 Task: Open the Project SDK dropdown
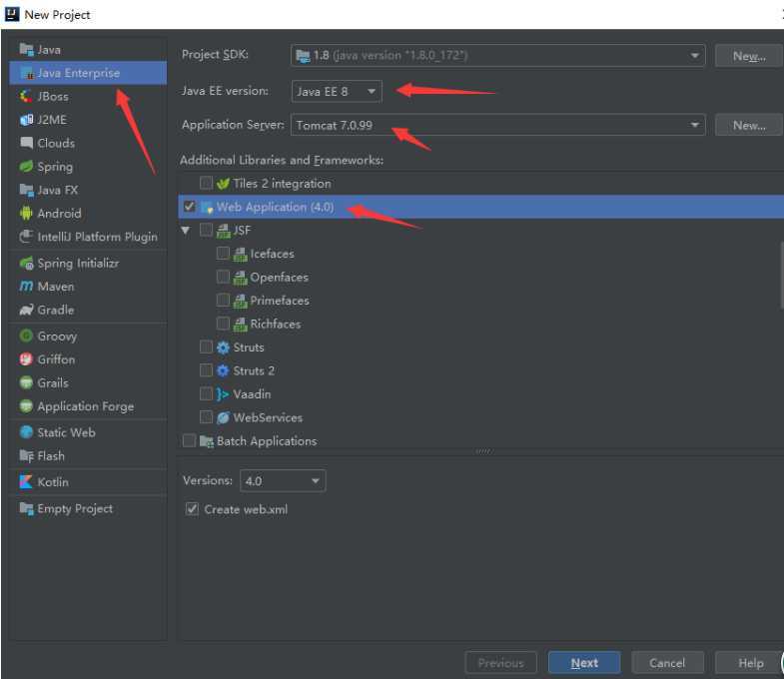(498, 55)
